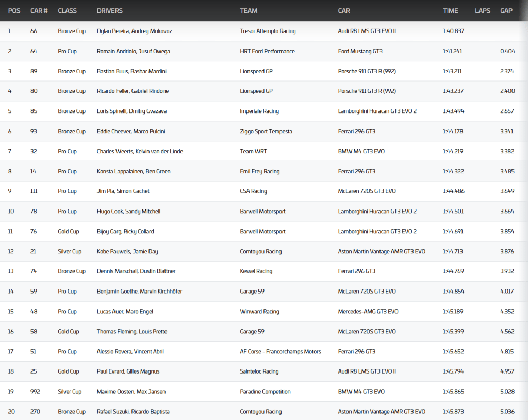Click the LAPS column header
The height and width of the screenshot is (420, 528).
(x=483, y=11)
